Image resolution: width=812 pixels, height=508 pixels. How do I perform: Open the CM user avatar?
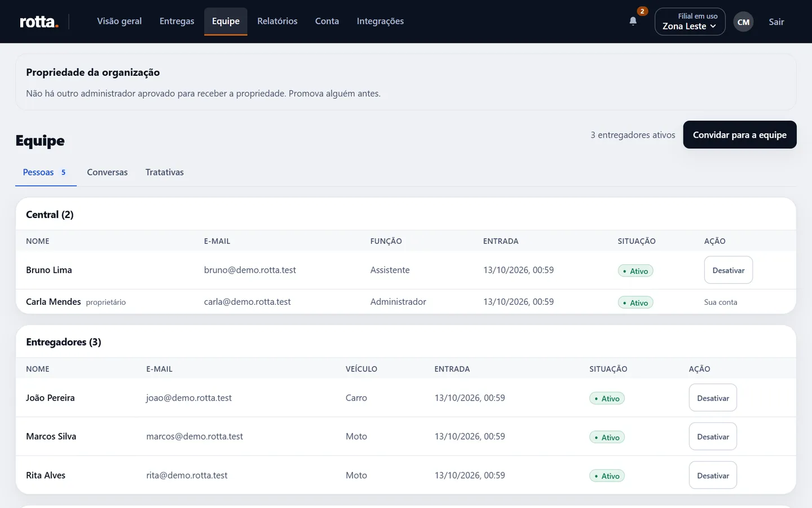pos(743,22)
